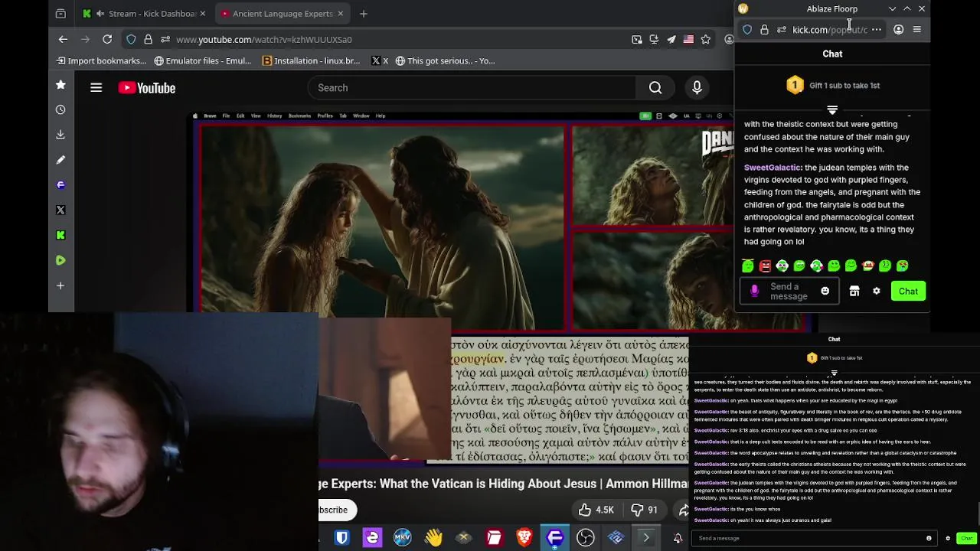Open site permissions icon in main address bar
Image resolution: width=980 pixels, height=551 pixels.
coord(165,39)
